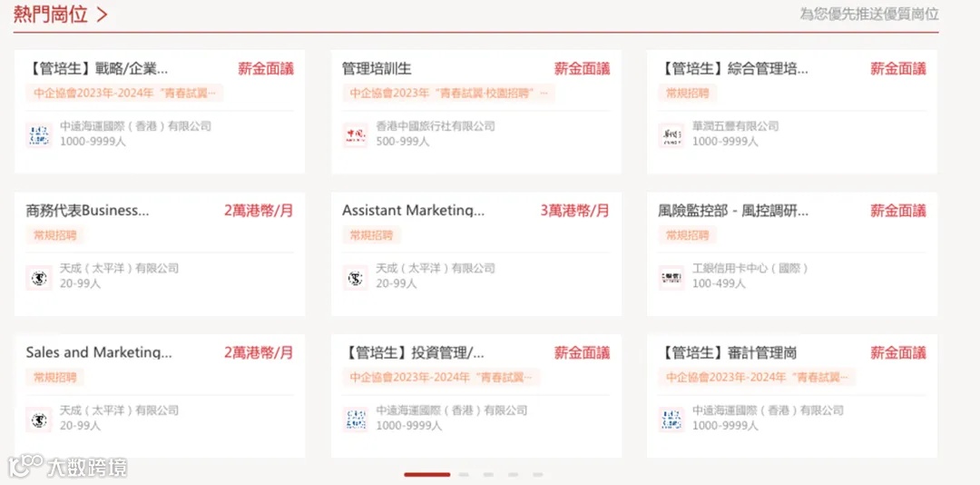Open the 【管培生】戰略/企業 job posting
The width and height of the screenshot is (980, 485).
97,69
